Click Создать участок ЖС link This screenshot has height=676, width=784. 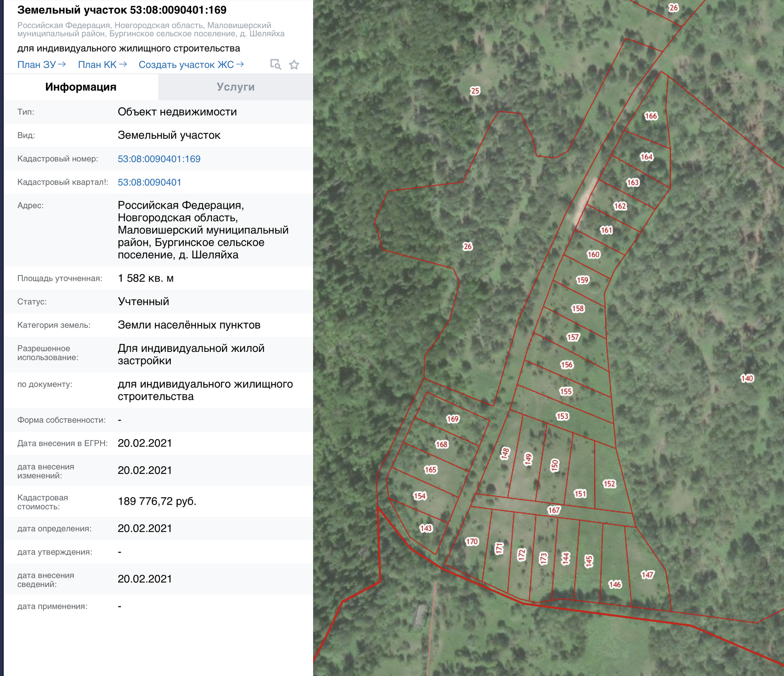pyautogui.click(x=191, y=64)
